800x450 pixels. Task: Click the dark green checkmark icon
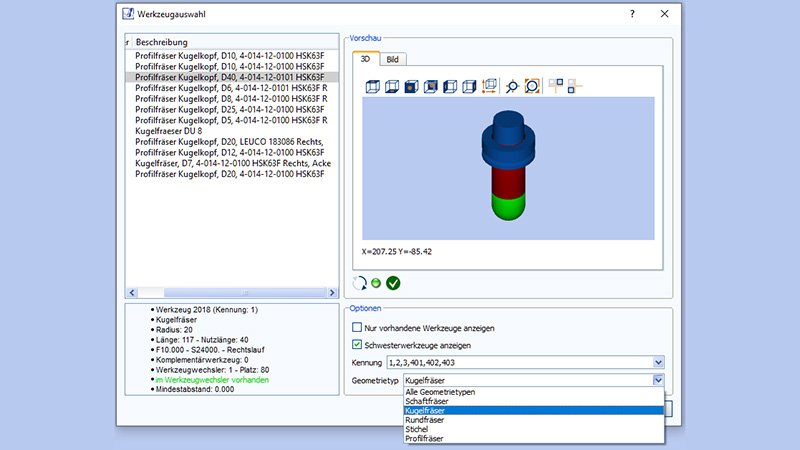(x=393, y=283)
